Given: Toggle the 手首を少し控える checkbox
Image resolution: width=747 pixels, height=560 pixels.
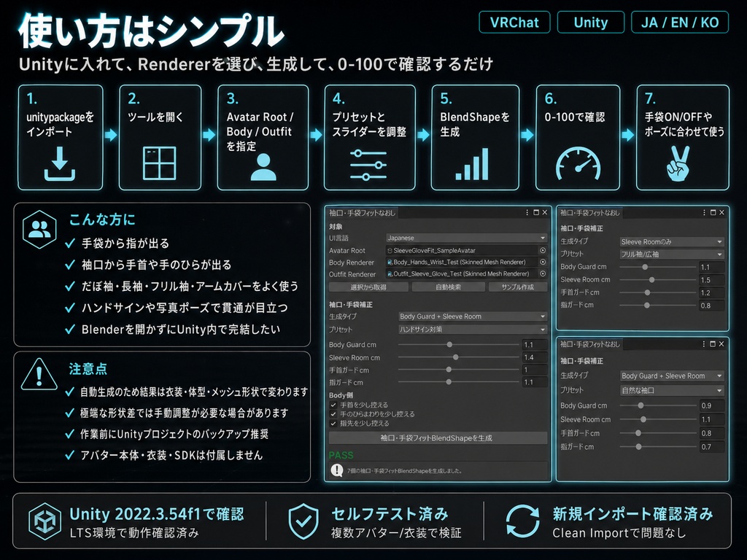Looking at the screenshot, I should [x=333, y=405].
